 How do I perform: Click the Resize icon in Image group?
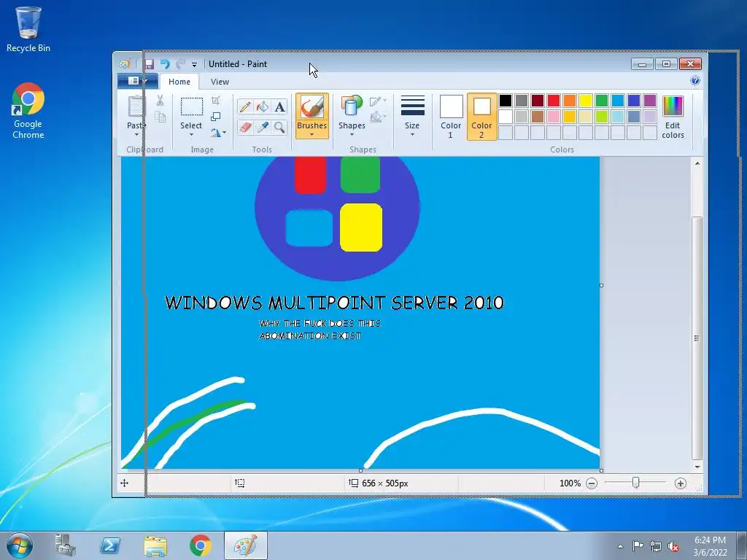pos(215,116)
